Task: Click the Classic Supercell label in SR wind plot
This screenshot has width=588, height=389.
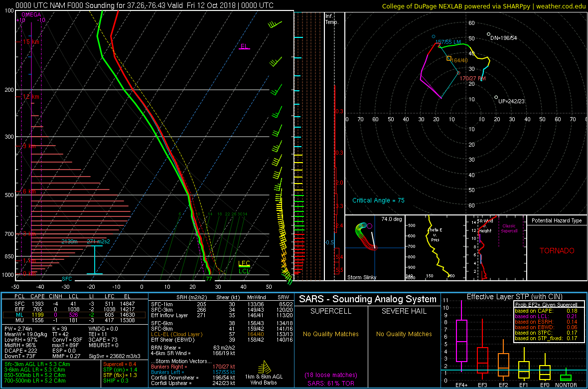Action: point(509,228)
